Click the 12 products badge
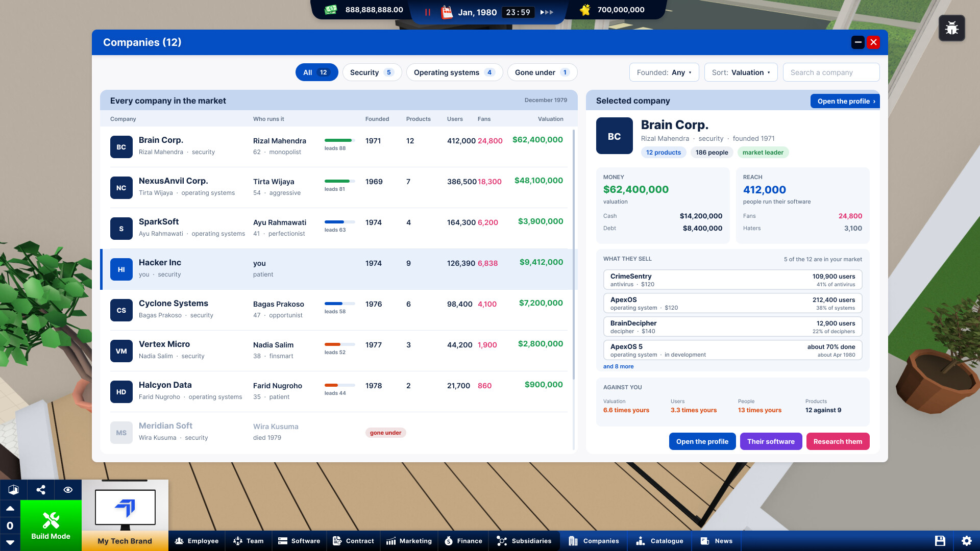The image size is (980, 551). [663, 152]
